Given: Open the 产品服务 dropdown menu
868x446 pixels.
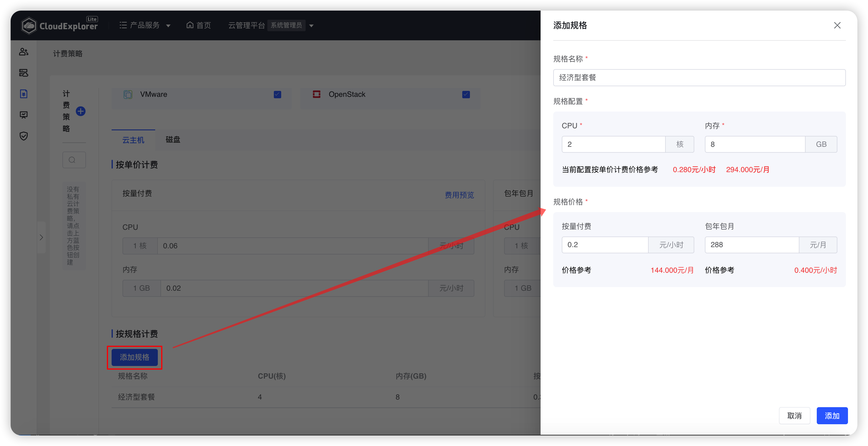Looking at the screenshot, I should click(145, 25).
